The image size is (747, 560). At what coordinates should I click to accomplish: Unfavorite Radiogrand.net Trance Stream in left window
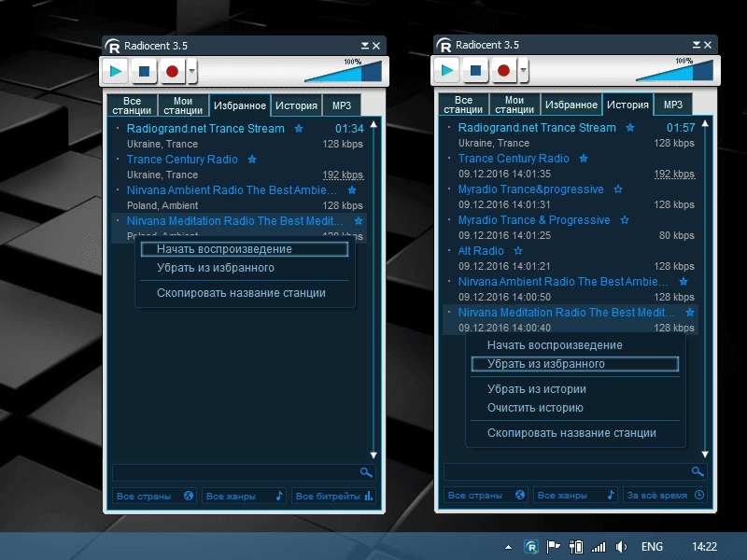pyautogui.click(x=299, y=129)
